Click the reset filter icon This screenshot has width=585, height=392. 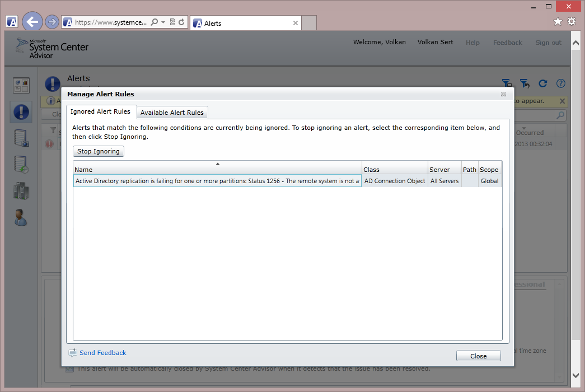pyautogui.click(x=525, y=83)
